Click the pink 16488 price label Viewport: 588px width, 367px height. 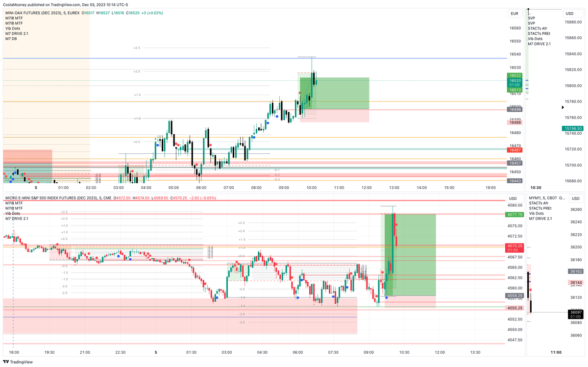point(515,122)
